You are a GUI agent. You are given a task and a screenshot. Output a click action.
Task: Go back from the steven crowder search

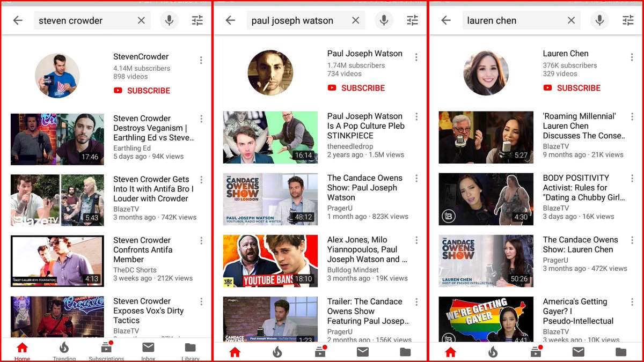click(18, 20)
